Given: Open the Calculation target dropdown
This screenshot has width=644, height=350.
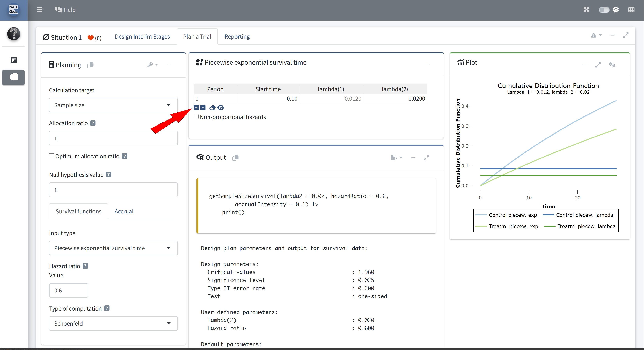Looking at the screenshot, I should (x=113, y=105).
